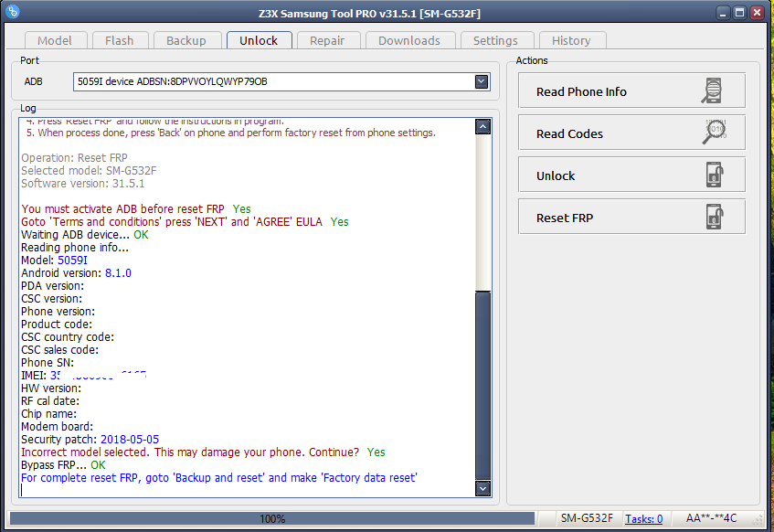
Task: Click the 'Operation: Reset FRP' log line
Action: (x=74, y=157)
